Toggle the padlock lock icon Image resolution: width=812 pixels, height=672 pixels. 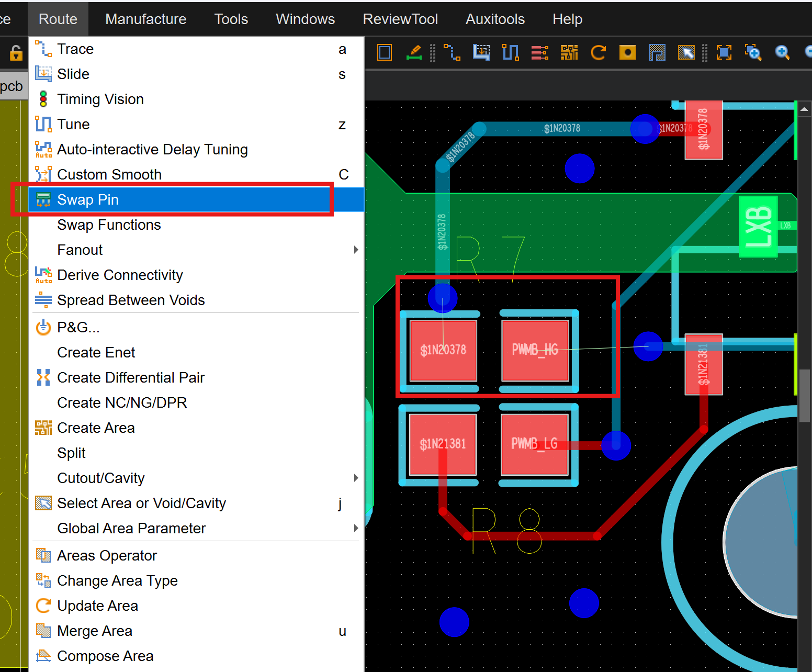pyautogui.click(x=16, y=53)
